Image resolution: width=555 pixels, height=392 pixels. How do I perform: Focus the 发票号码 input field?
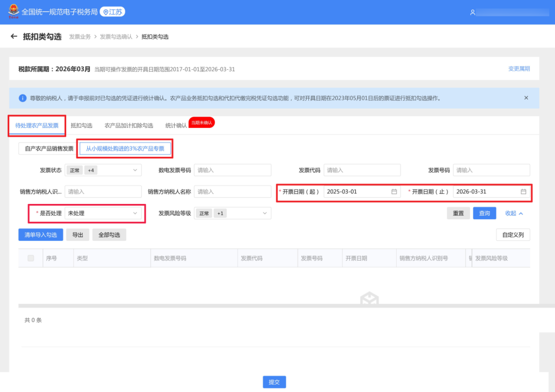(x=492, y=170)
